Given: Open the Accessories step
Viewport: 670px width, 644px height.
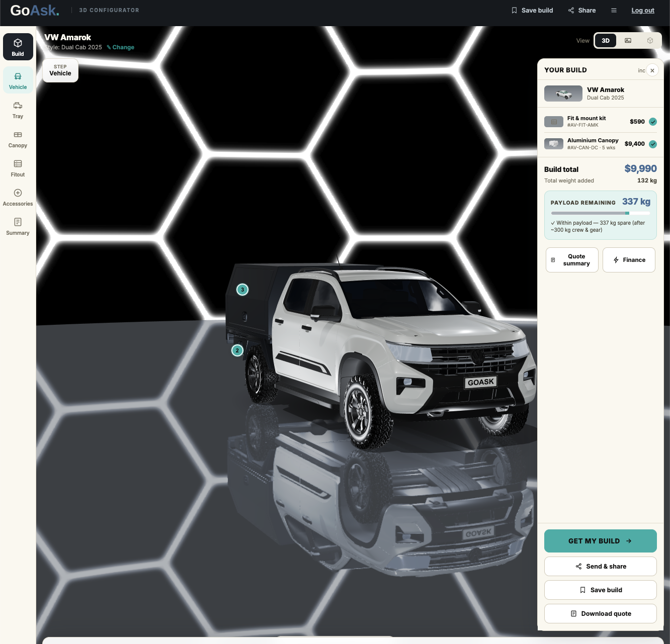Looking at the screenshot, I should pos(18,197).
